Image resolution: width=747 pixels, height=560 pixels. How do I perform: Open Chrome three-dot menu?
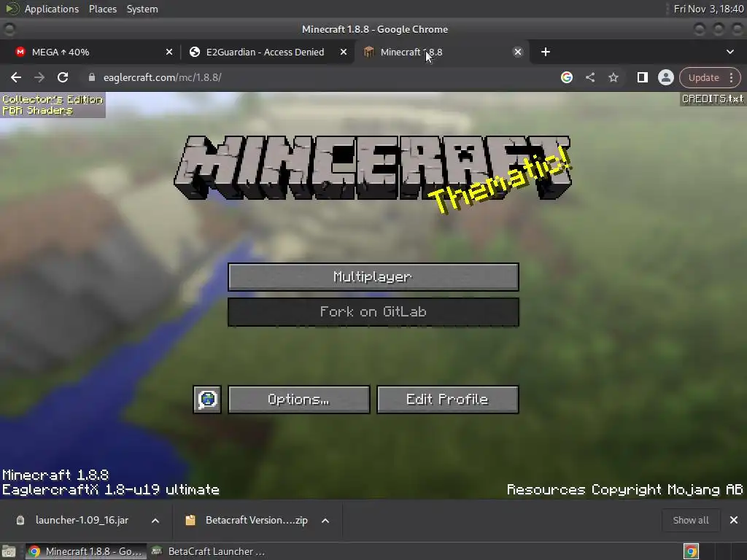coord(731,77)
